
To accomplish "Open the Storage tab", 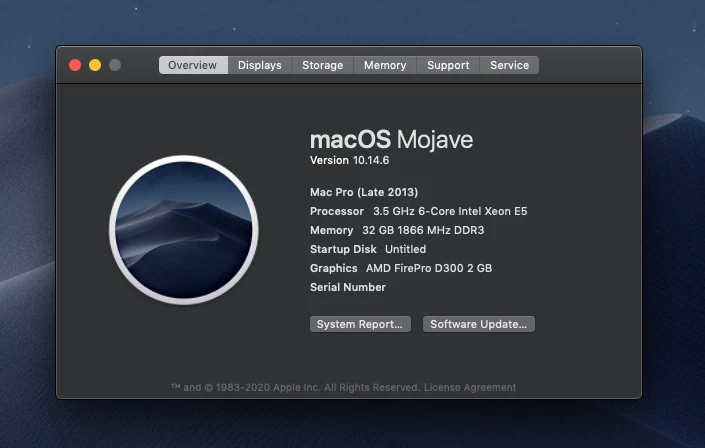I will click(x=322, y=65).
